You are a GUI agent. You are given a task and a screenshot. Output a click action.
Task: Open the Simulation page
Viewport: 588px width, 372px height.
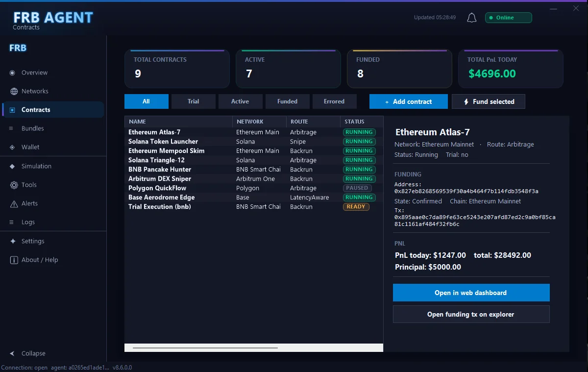(x=53, y=166)
